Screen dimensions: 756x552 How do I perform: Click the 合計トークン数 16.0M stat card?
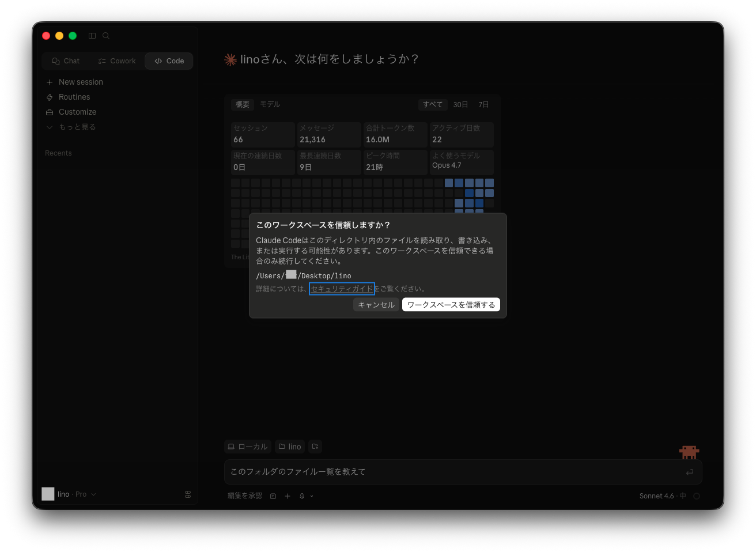(395, 134)
